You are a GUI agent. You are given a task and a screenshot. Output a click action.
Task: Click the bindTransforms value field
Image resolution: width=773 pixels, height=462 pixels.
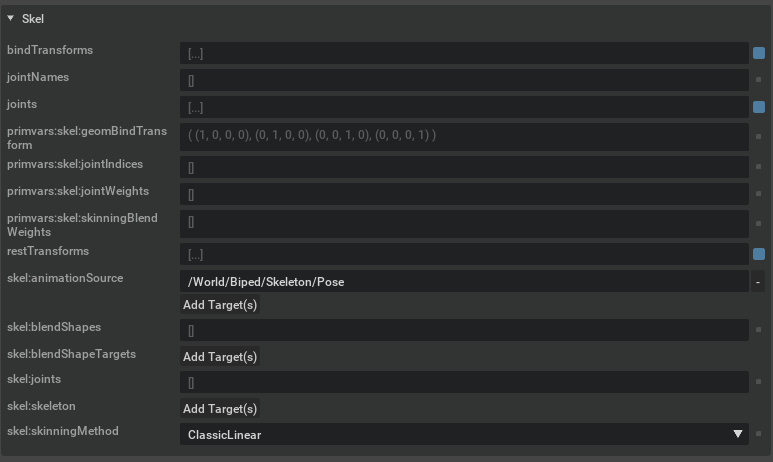coord(464,53)
